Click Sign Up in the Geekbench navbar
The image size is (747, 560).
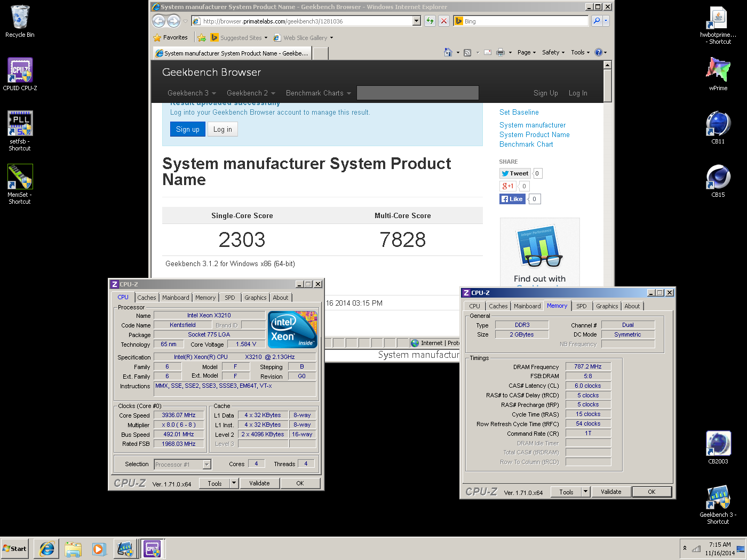pos(546,93)
